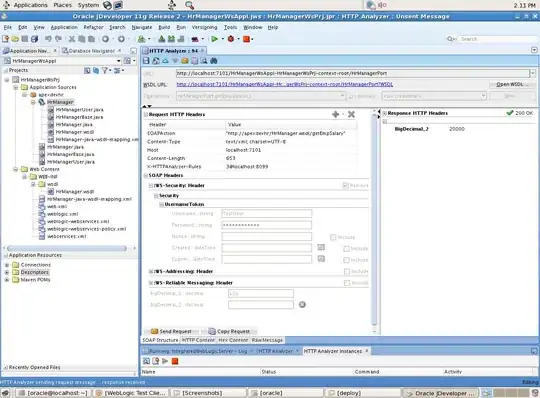Click the Send Request button
540x398 pixels.
pos(172,331)
